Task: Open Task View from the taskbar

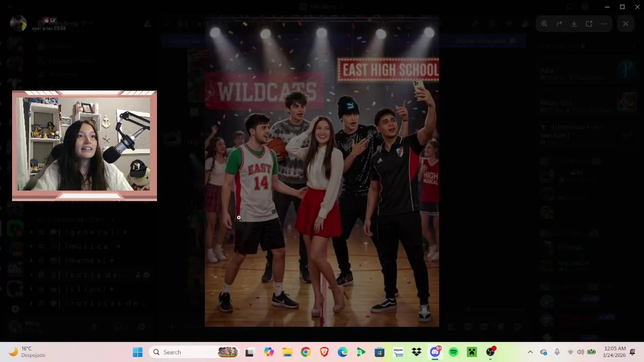Action: coord(249,352)
